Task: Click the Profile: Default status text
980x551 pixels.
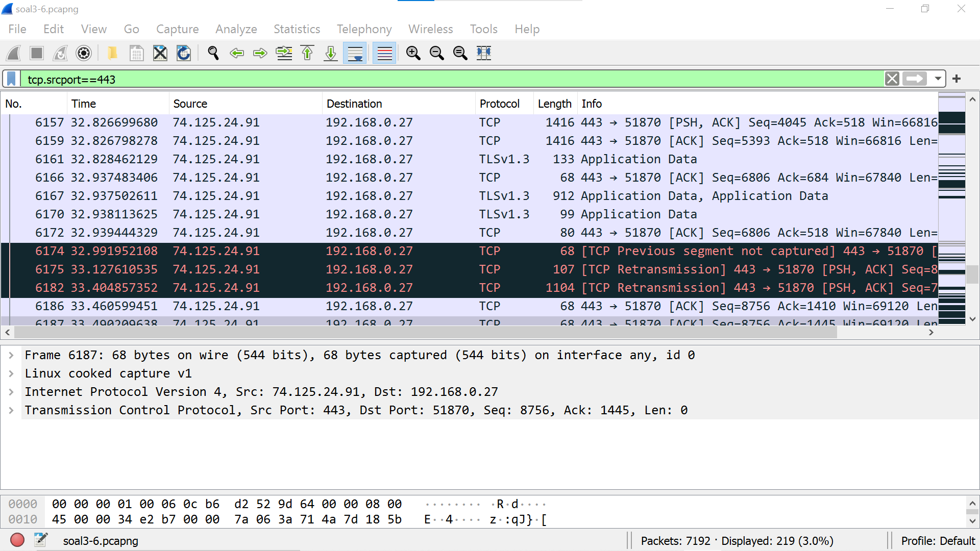Action: 938,541
